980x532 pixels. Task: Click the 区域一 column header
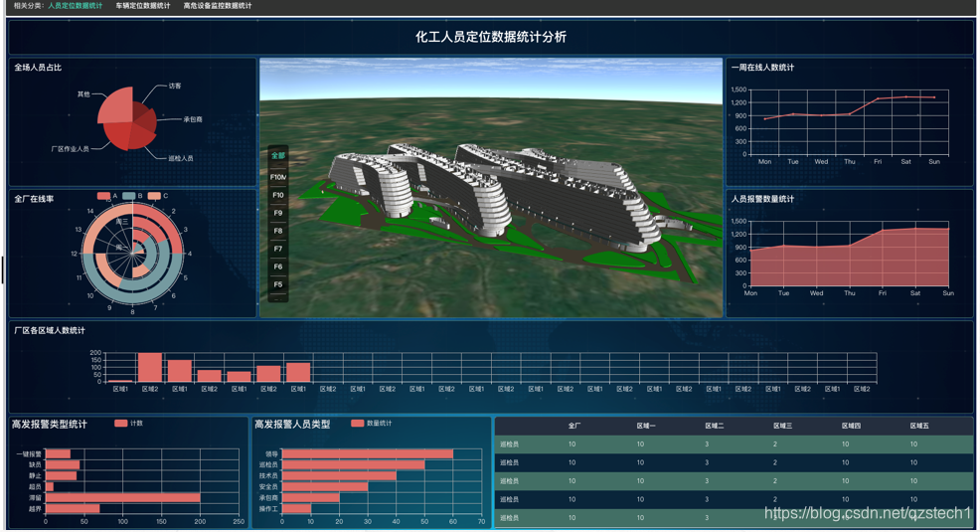(x=646, y=426)
